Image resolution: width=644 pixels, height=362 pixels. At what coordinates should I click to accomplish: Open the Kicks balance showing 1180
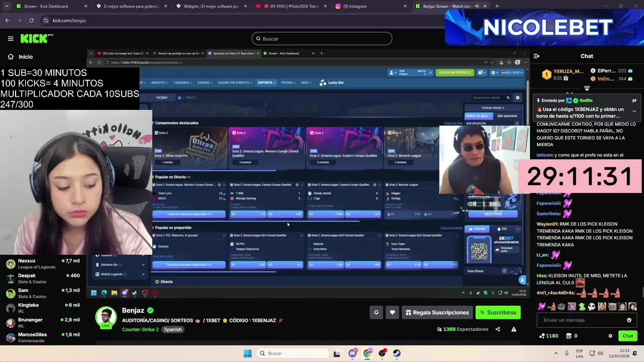pos(548,336)
